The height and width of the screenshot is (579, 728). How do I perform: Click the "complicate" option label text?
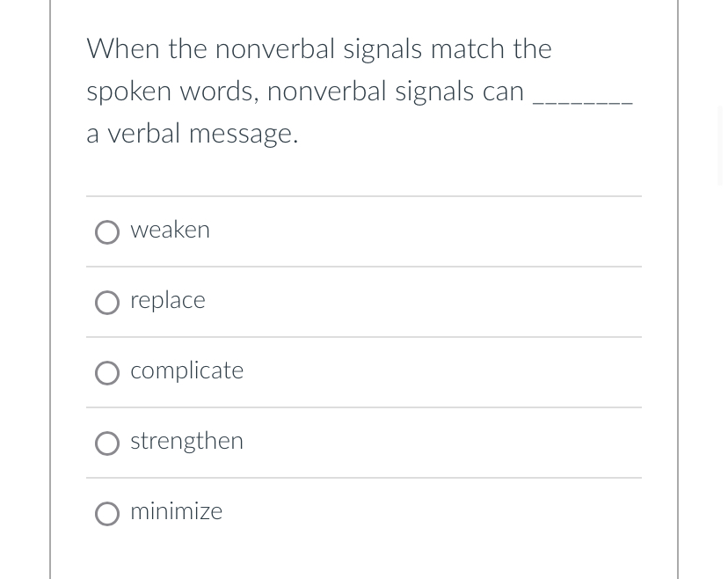click(186, 371)
